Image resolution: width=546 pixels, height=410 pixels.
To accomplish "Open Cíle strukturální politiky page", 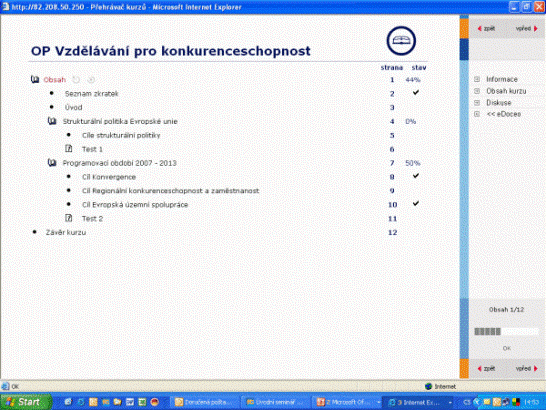I will point(121,135).
